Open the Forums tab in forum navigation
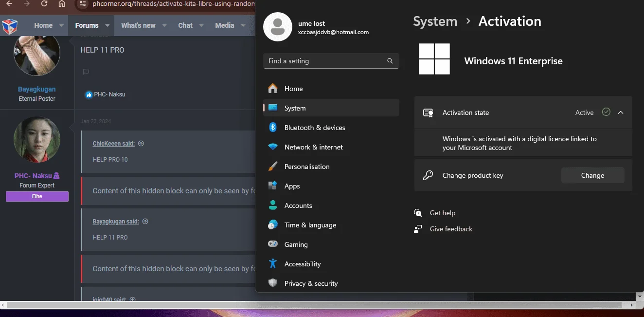This screenshot has width=644, height=317. pos(87,25)
